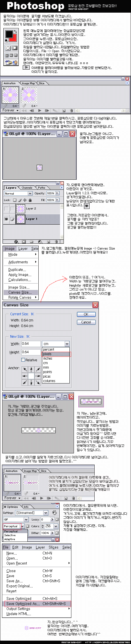Screen dimensions: 131x644
Task: Add a layer style in Layers palette
Action: tap(16, 241)
